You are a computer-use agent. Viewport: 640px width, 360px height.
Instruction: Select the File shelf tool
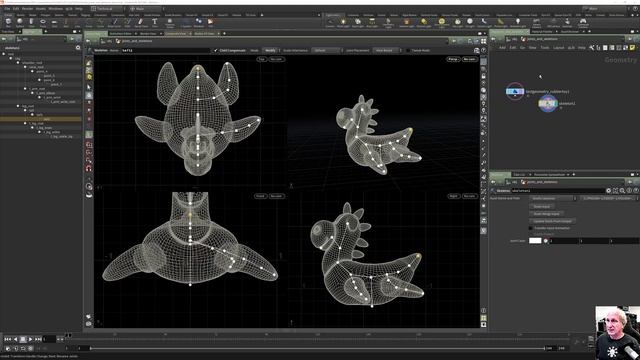pos(211,22)
